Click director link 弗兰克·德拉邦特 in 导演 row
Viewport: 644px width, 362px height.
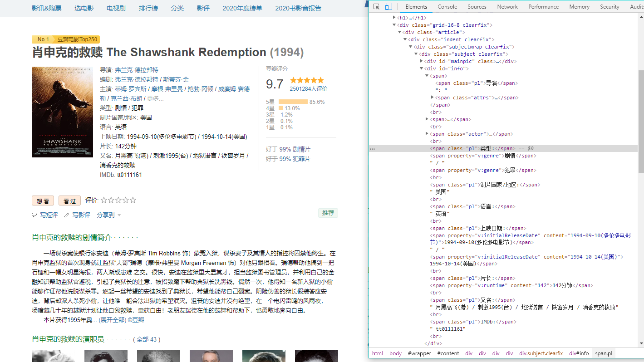pyautogui.click(x=137, y=70)
